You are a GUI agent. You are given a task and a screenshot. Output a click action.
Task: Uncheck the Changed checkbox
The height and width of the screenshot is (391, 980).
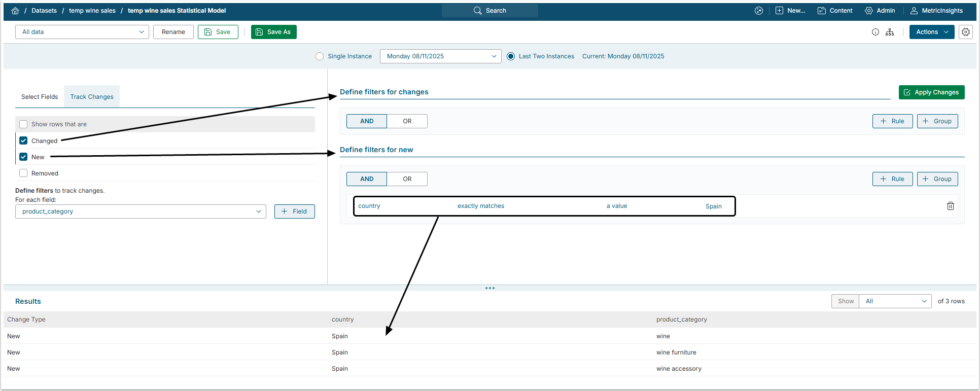click(23, 140)
